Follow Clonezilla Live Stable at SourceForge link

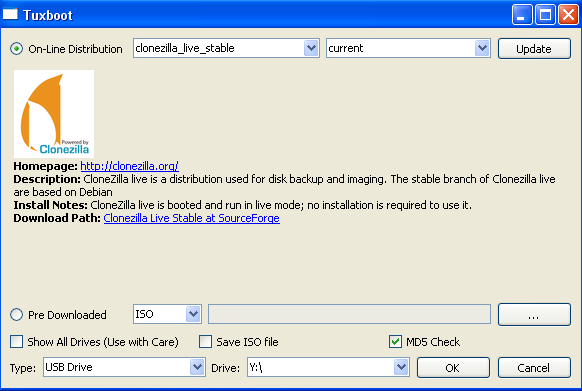tap(192, 218)
